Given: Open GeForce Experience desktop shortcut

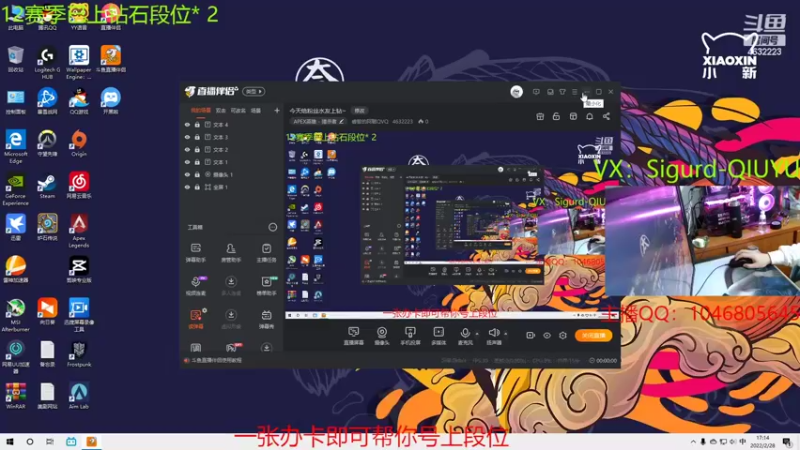Looking at the screenshot, I should click(15, 189).
